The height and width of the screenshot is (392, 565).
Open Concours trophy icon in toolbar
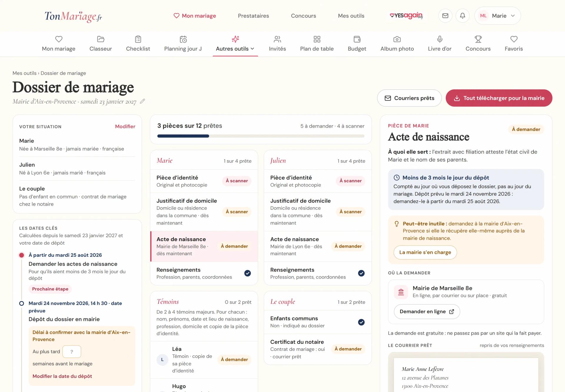tap(478, 39)
